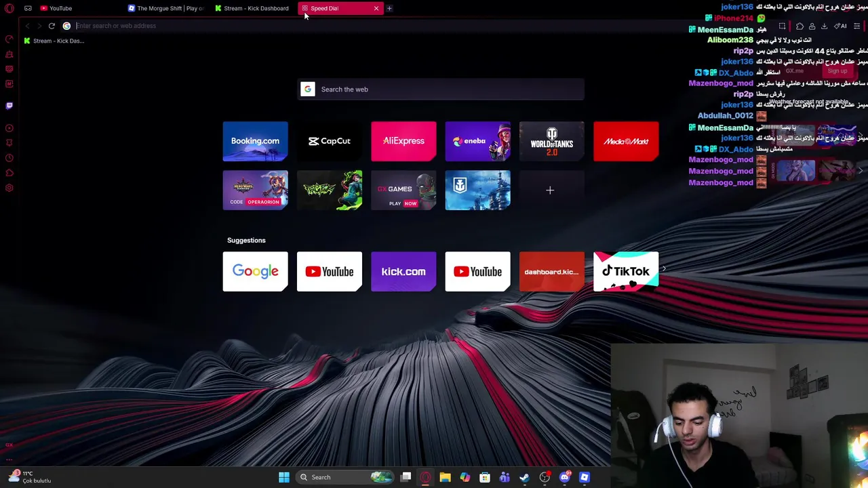Open Twitch panel in sidebar
The image size is (868, 488).
pos(9,106)
